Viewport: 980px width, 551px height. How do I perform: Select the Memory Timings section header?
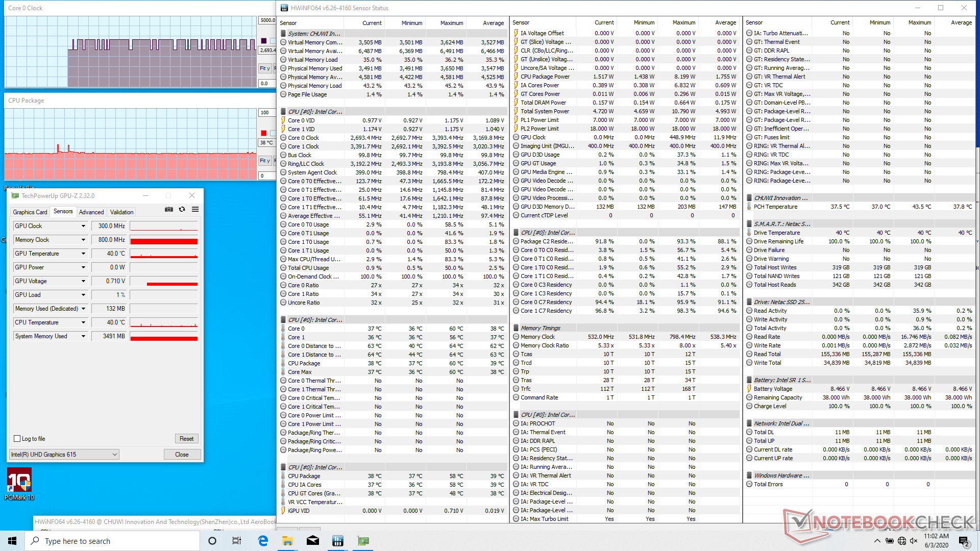(x=626, y=328)
